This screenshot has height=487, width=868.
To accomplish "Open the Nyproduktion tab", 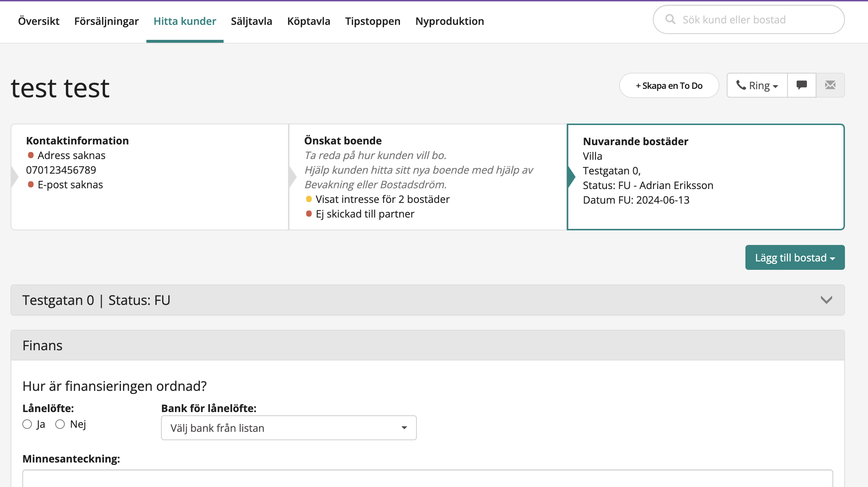I will [449, 21].
